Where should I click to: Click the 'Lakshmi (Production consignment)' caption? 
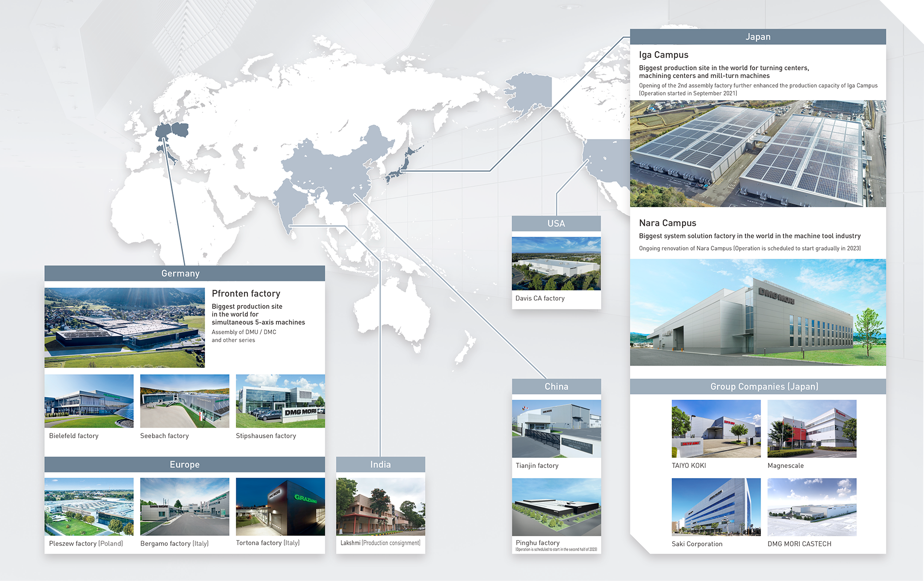coord(381,543)
